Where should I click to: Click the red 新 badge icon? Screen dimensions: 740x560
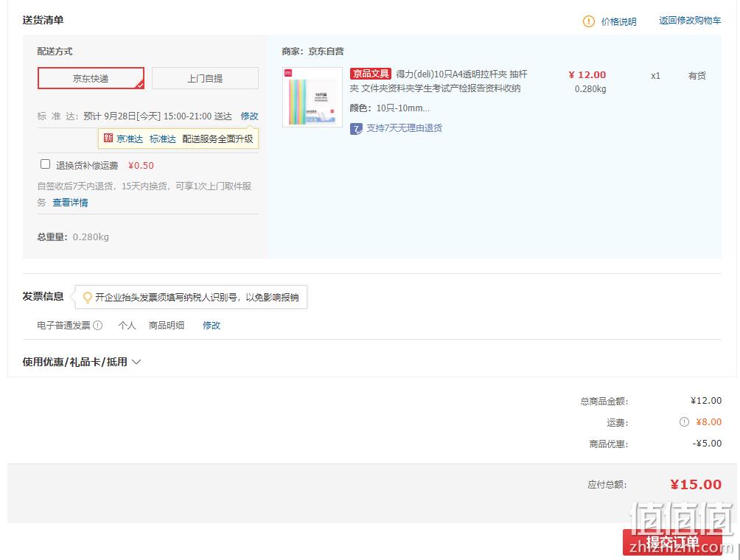click(108, 139)
